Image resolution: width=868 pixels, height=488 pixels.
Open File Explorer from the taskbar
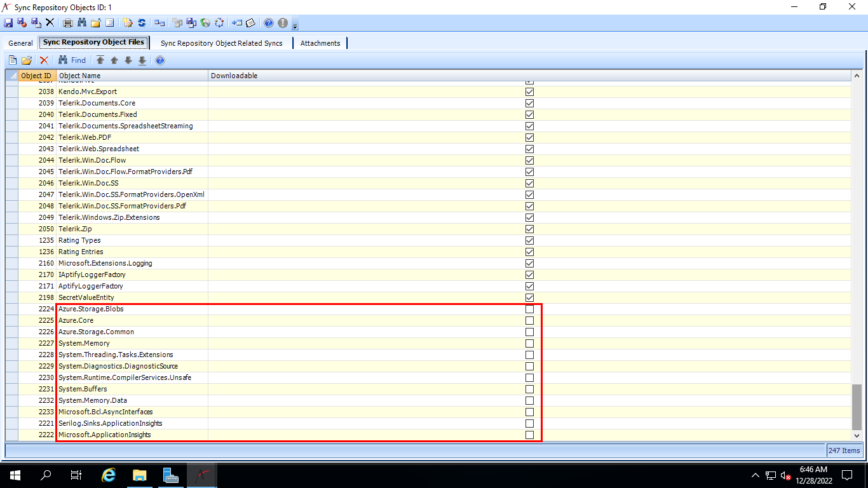tap(139, 475)
